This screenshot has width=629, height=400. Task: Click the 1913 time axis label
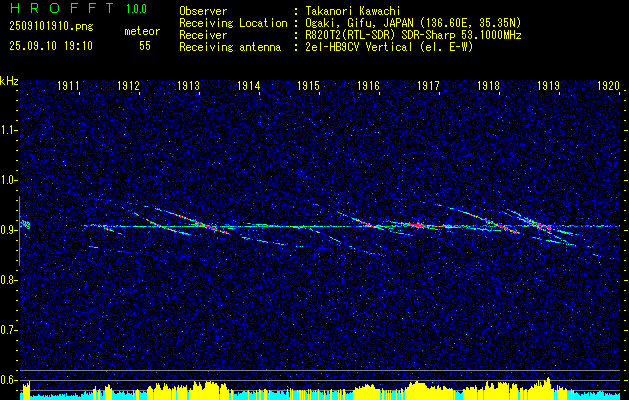click(x=189, y=85)
